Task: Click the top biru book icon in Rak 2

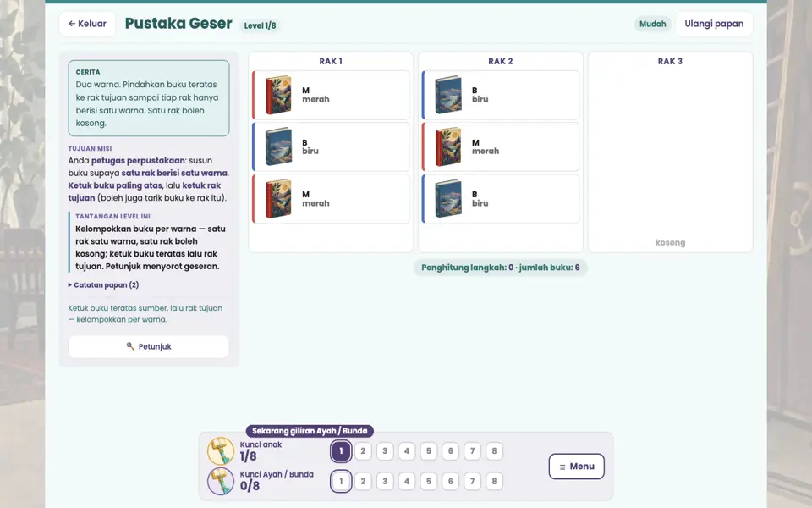Action: pyautogui.click(x=448, y=95)
